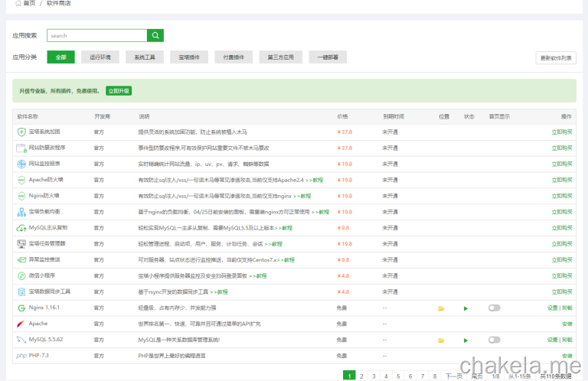Click the 异常监控推送 software name

tap(44, 259)
